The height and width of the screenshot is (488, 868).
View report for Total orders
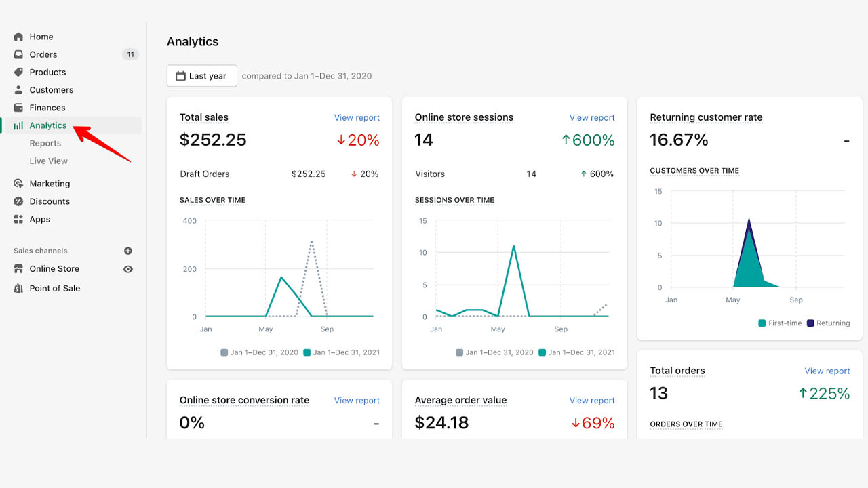pyautogui.click(x=827, y=371)
